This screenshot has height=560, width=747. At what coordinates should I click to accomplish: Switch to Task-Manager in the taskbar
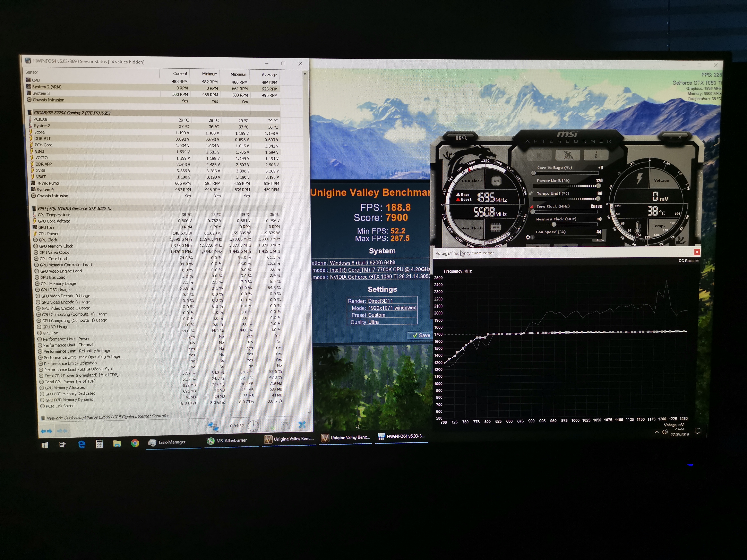[168, 442]
